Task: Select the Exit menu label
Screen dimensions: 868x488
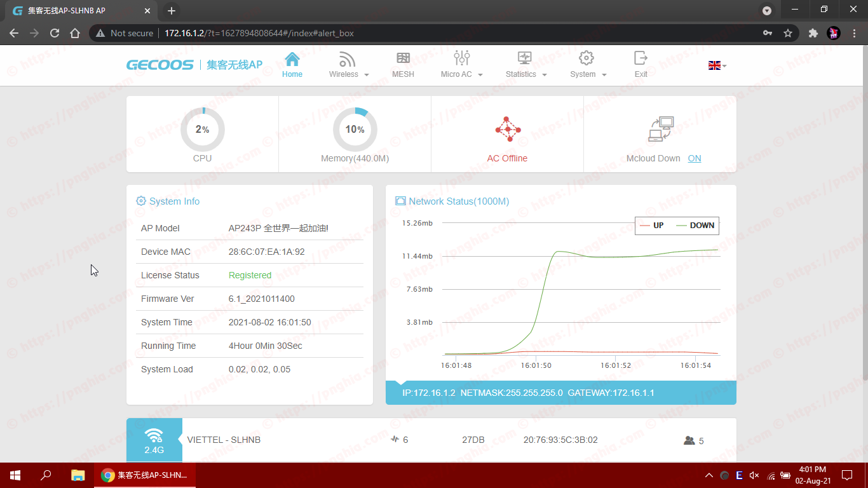Action: [x=641, y=74]
